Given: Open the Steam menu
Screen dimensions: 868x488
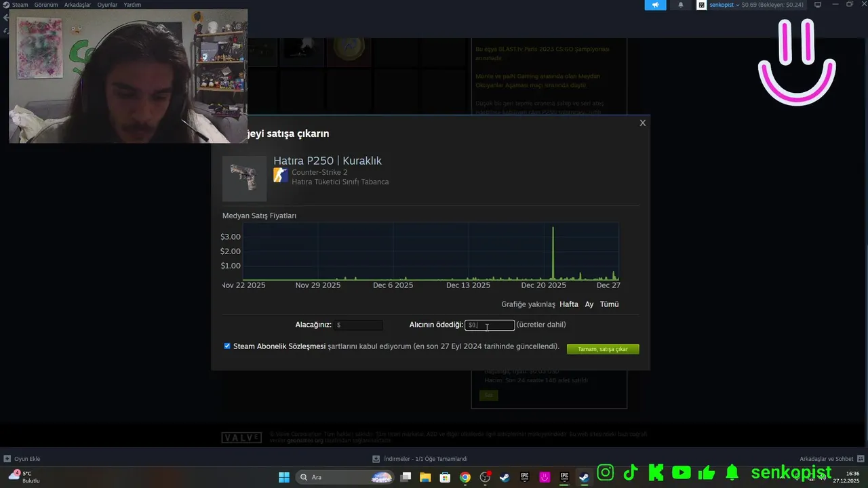Looking at the screenshot, I should click(x=20, y=5).
